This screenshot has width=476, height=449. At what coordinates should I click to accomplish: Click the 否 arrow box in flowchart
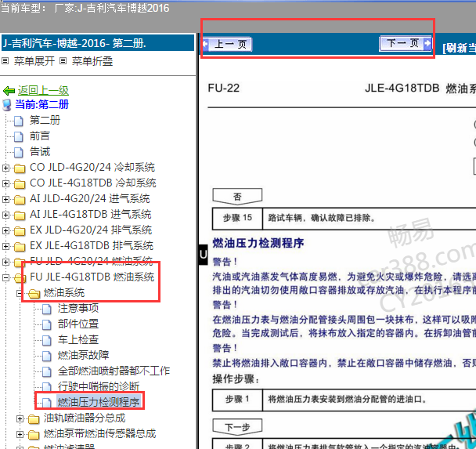click(x=237, y=197)
